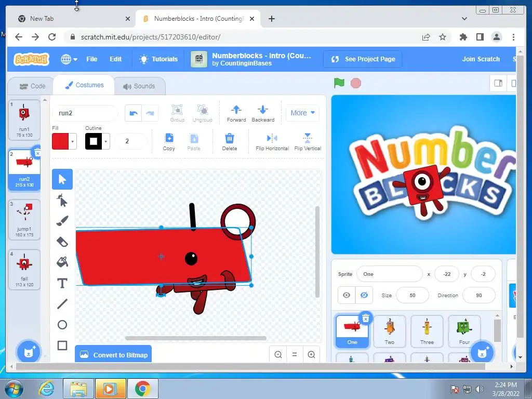Click the costume name field run2
Screen dimensions: 532x399
point(85,113)
